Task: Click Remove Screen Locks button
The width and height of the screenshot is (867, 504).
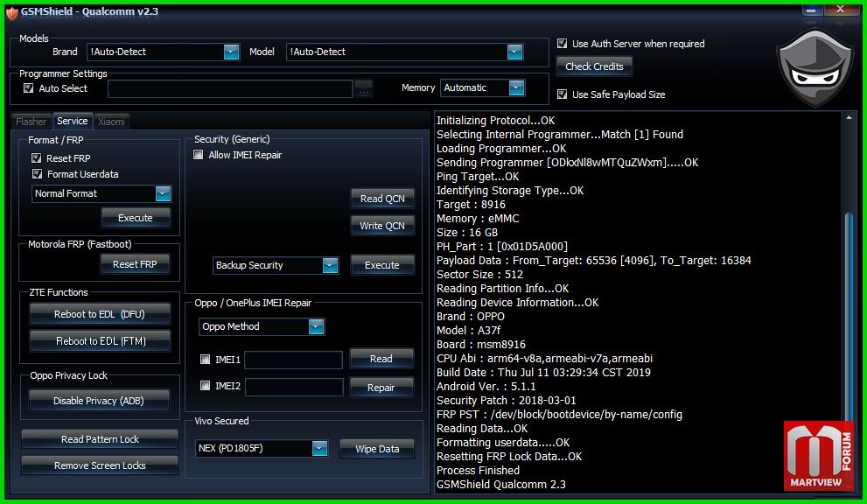Action: pos(100,465)
